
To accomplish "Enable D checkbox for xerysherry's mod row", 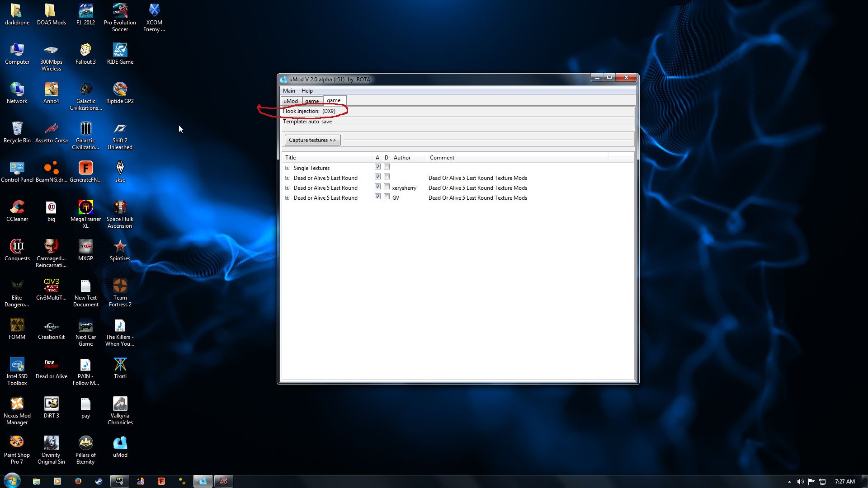I will [387, 187].
